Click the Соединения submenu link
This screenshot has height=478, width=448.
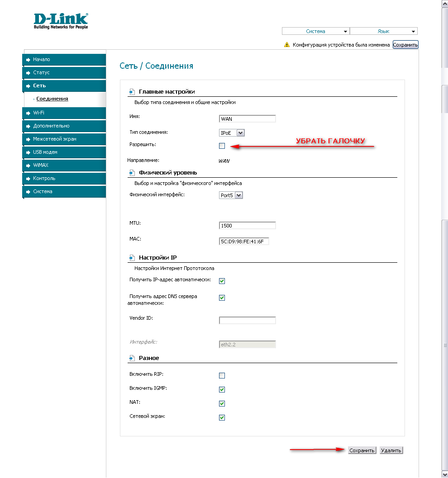click(x=52, y=99)
